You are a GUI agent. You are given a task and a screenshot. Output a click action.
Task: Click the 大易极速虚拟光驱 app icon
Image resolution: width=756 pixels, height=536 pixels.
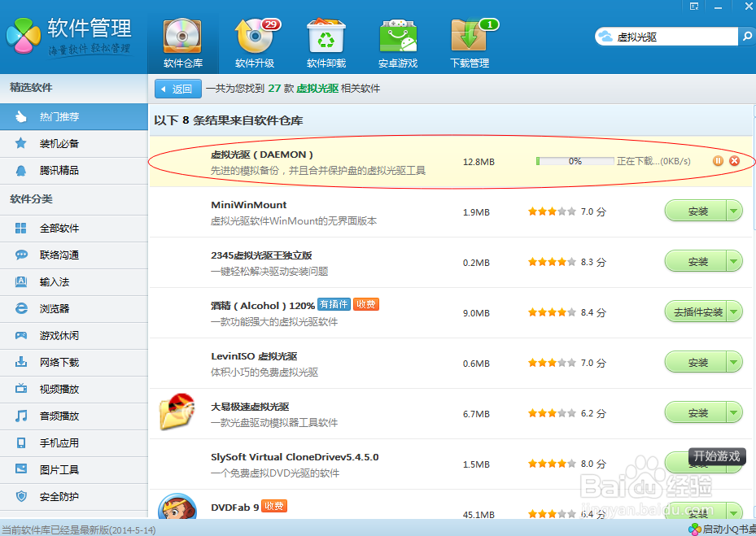tap(177, 412)
